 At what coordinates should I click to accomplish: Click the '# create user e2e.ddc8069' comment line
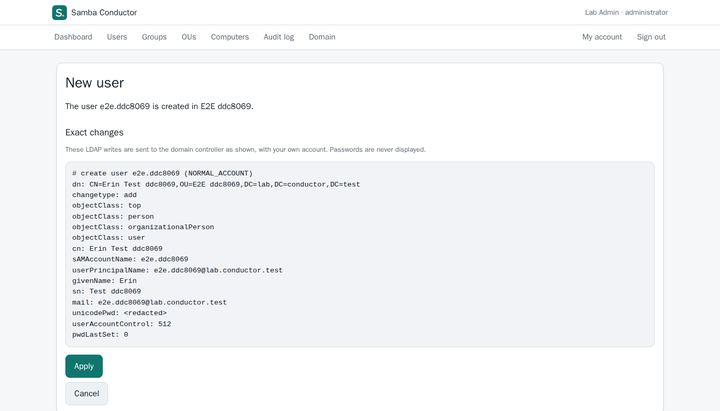(x=163, y=173)
